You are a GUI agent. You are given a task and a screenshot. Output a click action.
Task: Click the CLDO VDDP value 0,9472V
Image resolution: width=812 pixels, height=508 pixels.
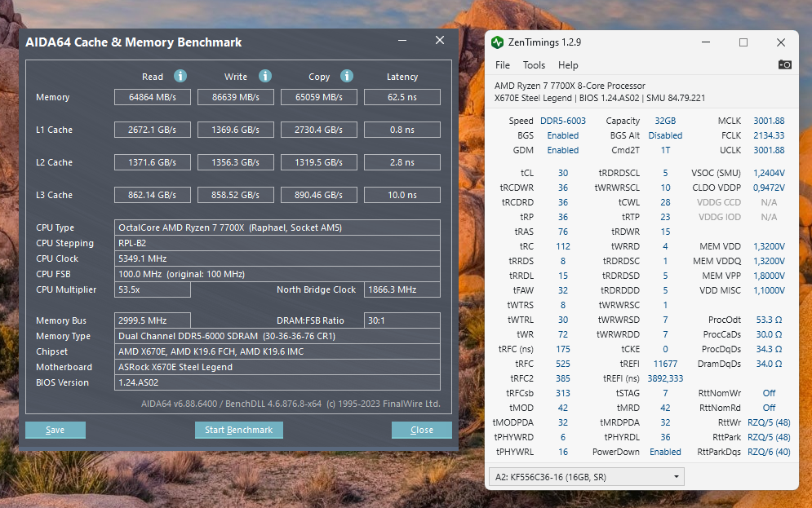[x=769, y=188]
